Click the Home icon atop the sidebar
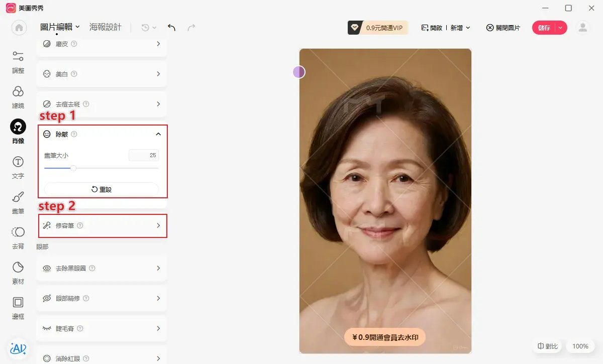This screenshot has height=364, width=603. click(19, 28)
